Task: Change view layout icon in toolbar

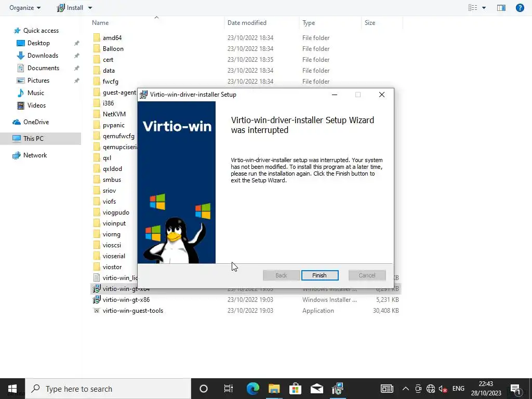Action: coord(473,7)
